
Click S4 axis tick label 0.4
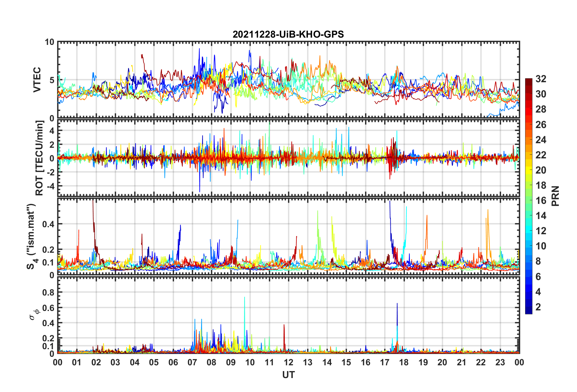pos(48,224)
